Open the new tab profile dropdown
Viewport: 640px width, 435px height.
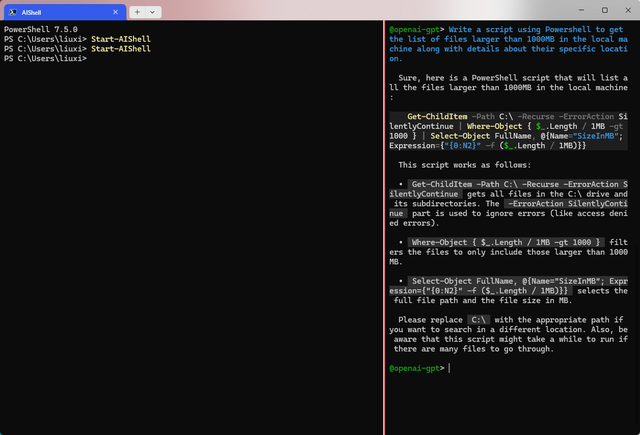click(x=153, y=12)
